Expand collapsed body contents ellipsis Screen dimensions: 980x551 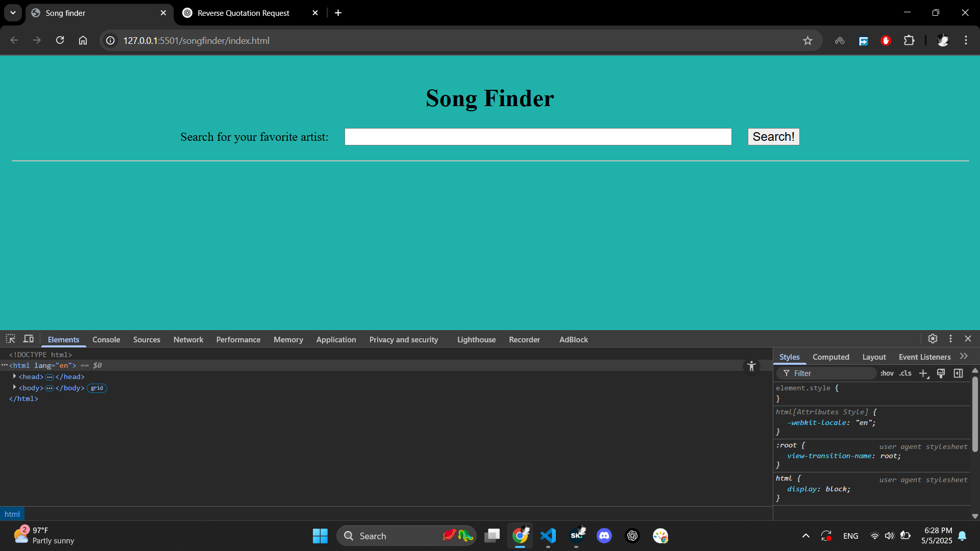[x=50, y=388]
